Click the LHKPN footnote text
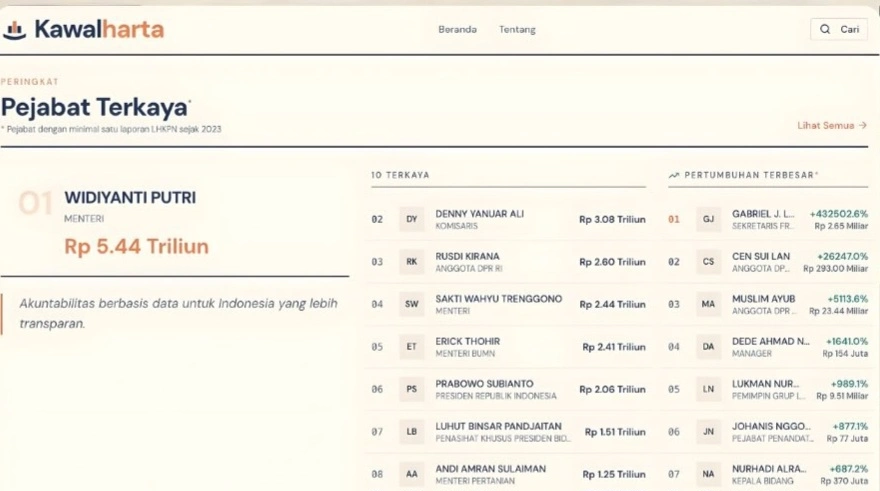This screenshot has width=880, height=491. click(111, 129)
